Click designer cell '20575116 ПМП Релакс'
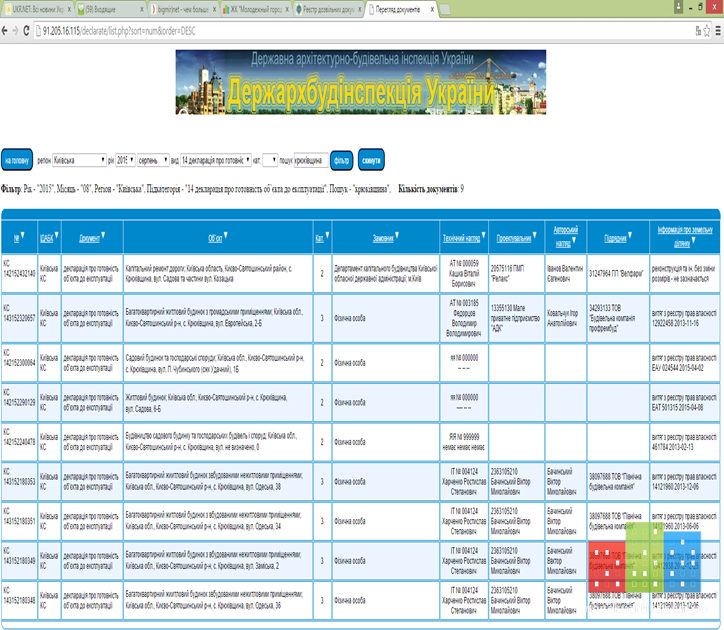The image size is (724, 630). tap(516, 273)
